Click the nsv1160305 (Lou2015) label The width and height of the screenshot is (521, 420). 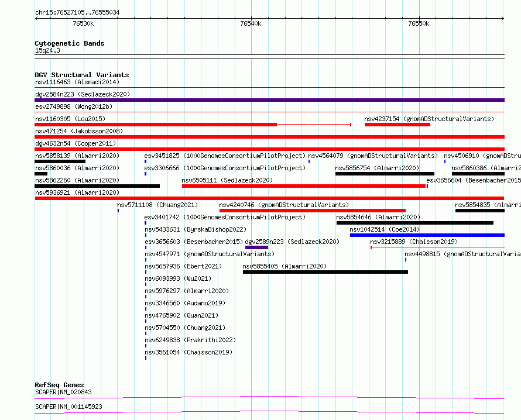pos(70,119)
